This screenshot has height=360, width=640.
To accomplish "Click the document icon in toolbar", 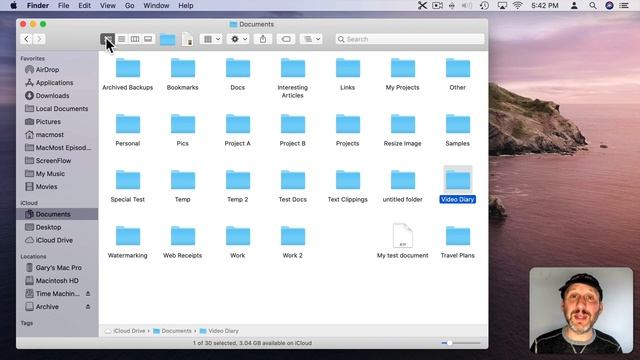I will [x=187, y=39].
